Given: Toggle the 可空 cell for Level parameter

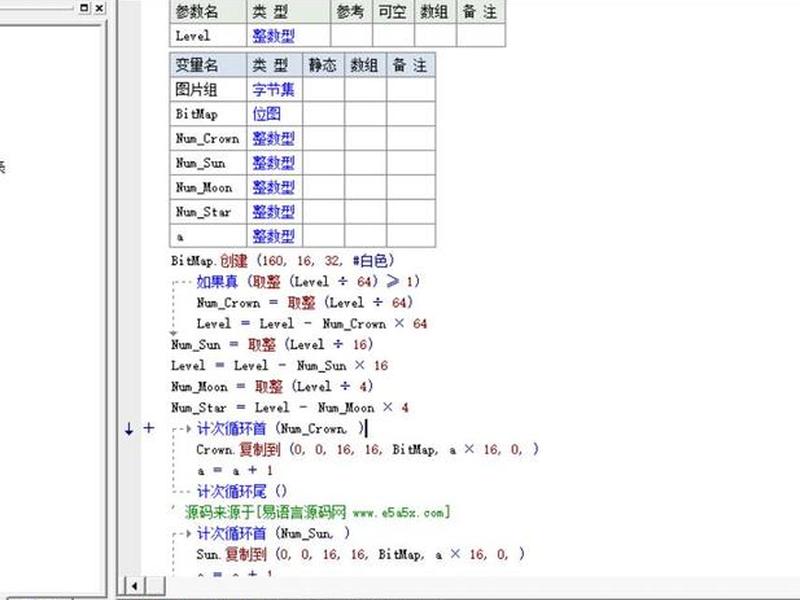Looking at the screenshot, I should pos(393,36).
